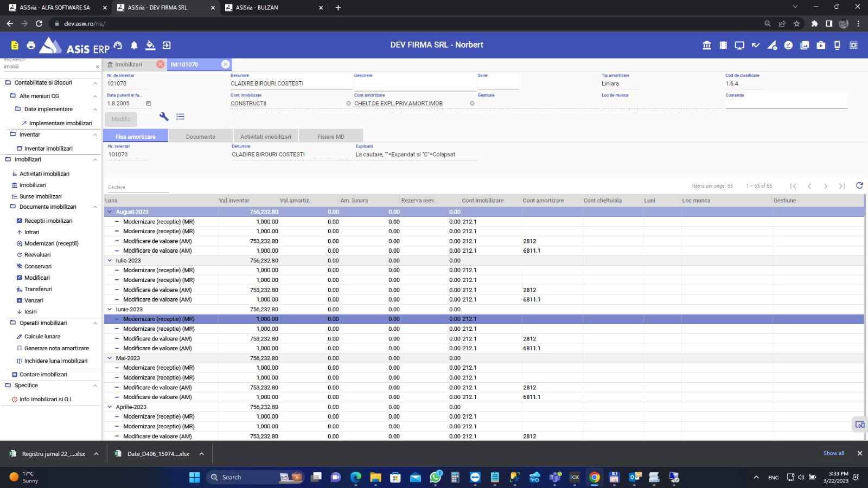Close the IM:101070 tab
The image size is (868, 488).
coord(225,65)
